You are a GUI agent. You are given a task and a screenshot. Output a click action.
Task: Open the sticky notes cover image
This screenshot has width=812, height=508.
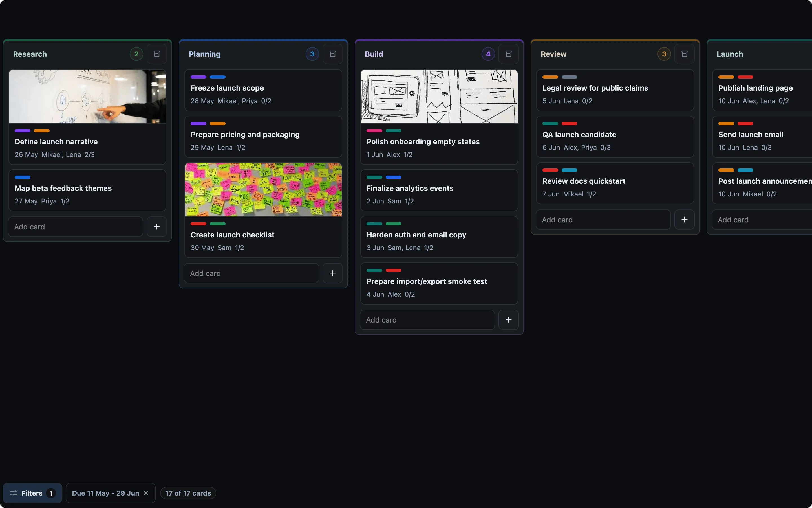pos(263,189)
